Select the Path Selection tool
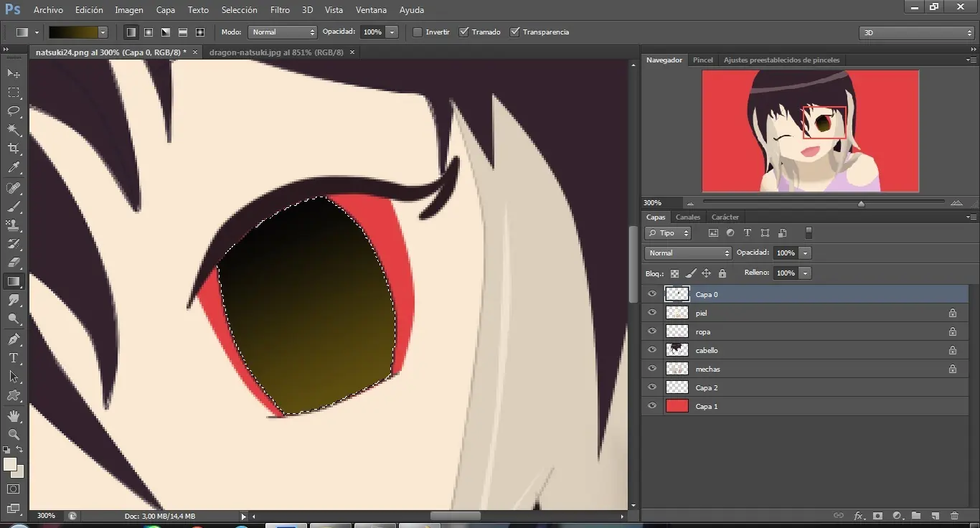Image resolution: width=980 pixels, height=528 pixels. pos(14,376)
